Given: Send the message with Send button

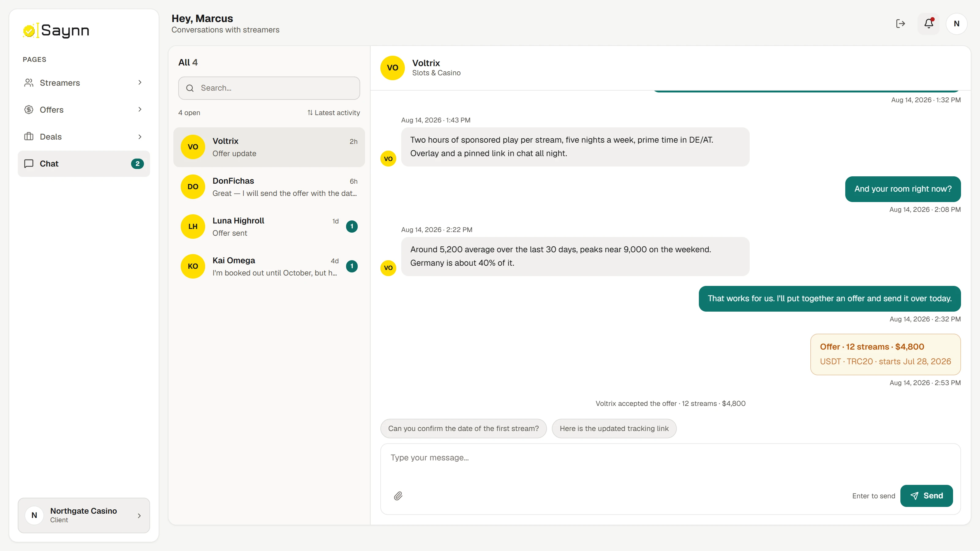Looking at the screenshot, I should (926, 496).
